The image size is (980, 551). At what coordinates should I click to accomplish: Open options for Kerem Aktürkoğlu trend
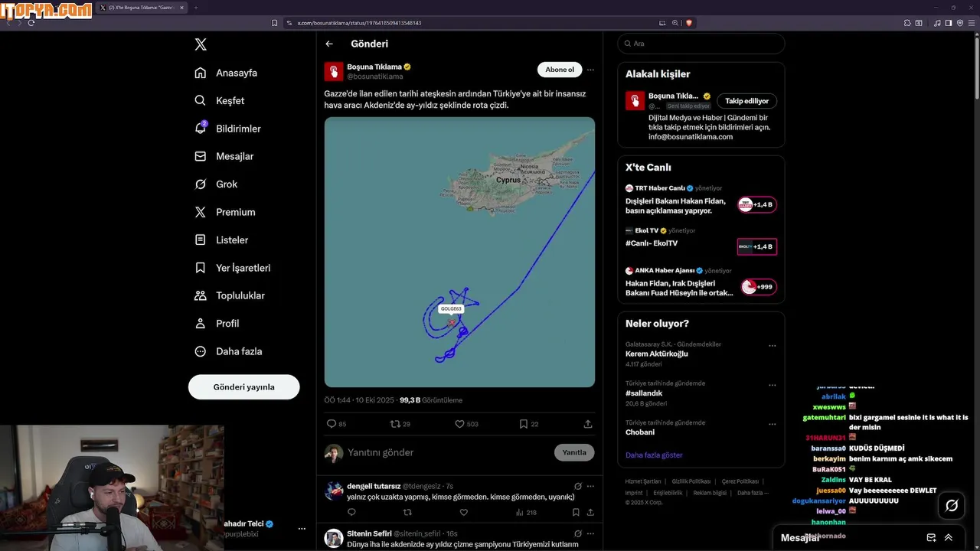point(773,346)
